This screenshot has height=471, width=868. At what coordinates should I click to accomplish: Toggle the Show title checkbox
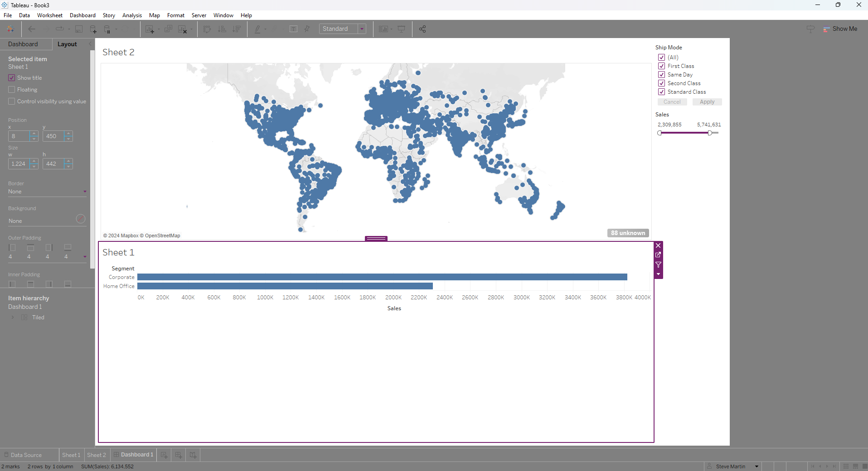pos(11,77)
